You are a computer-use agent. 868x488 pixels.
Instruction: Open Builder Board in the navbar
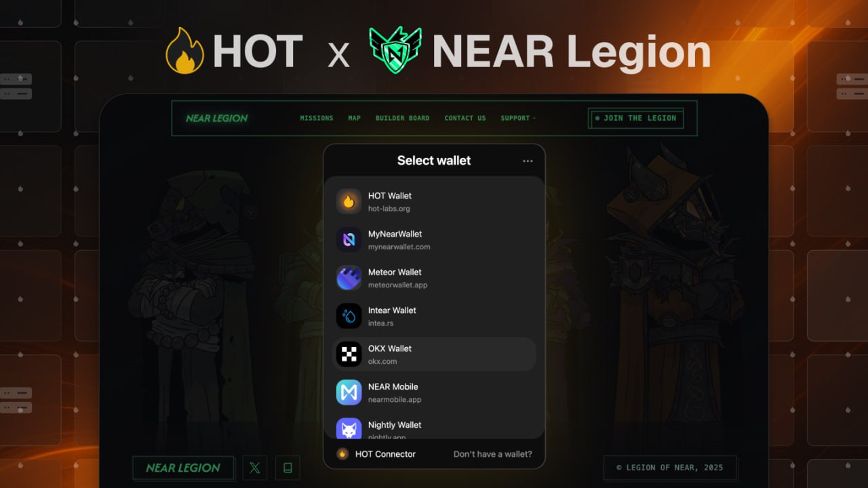pos(403,118)
